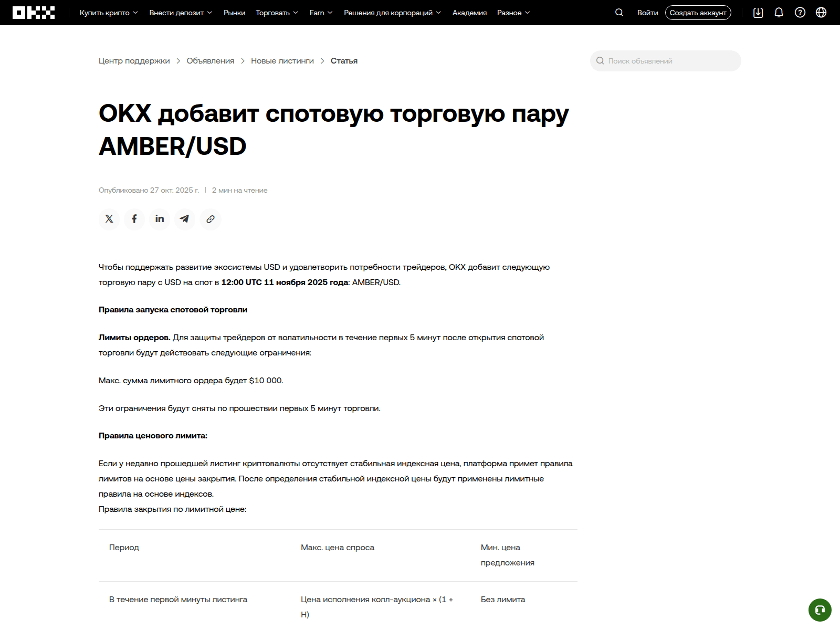Go to Центр поддержки breadcrumb

pos(134,61)
